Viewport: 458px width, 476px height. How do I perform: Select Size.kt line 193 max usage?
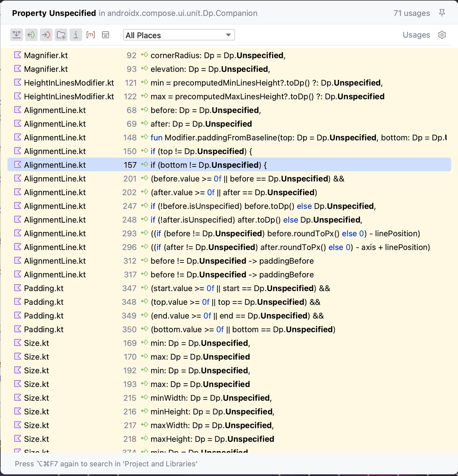[229, 385]
